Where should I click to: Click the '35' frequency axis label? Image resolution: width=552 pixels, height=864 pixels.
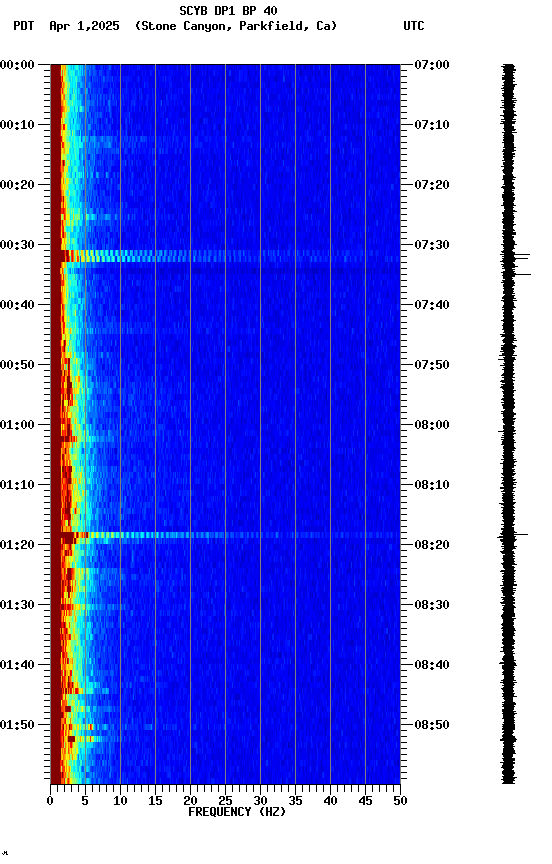click(x=295, y=801)
